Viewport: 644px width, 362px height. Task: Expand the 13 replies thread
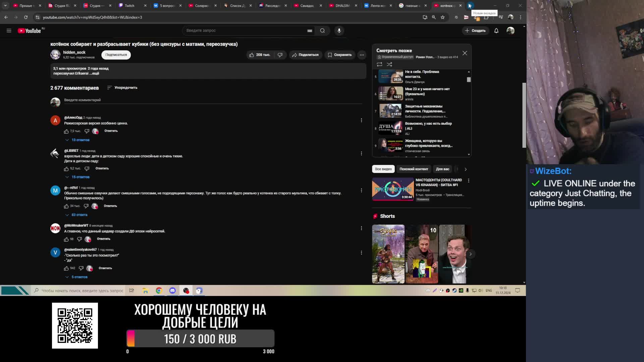80,140
